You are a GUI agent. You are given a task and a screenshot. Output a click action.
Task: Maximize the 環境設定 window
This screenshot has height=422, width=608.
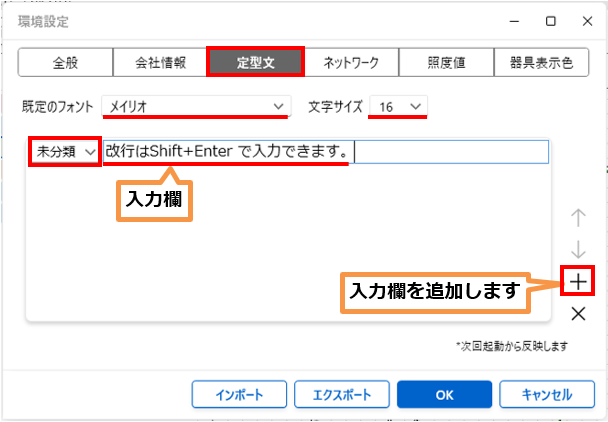point(551,20)
